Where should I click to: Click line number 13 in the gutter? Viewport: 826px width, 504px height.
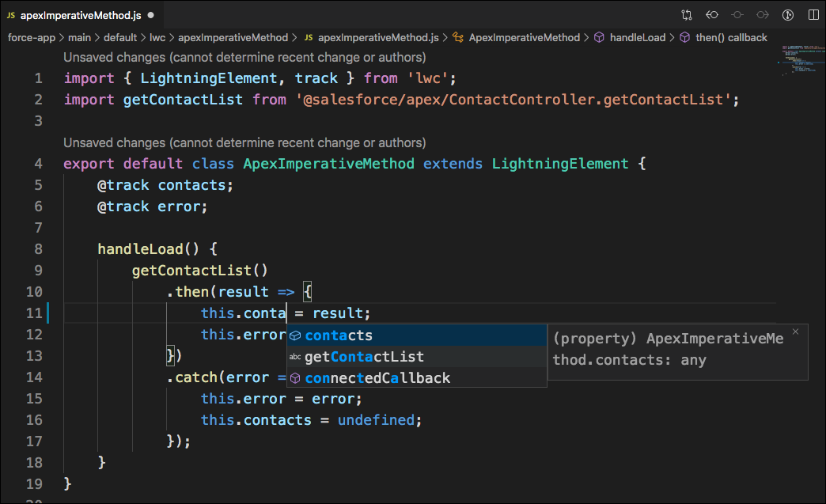pyautogui.click(x=34, y=356)
